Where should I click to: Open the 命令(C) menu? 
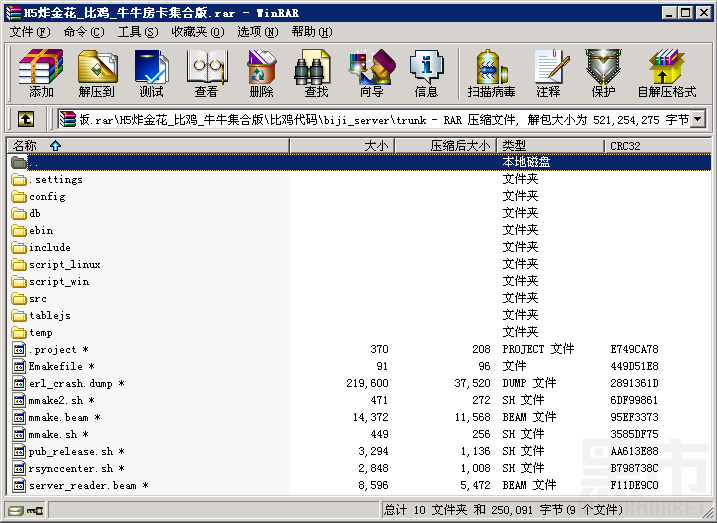pos(84,32)
